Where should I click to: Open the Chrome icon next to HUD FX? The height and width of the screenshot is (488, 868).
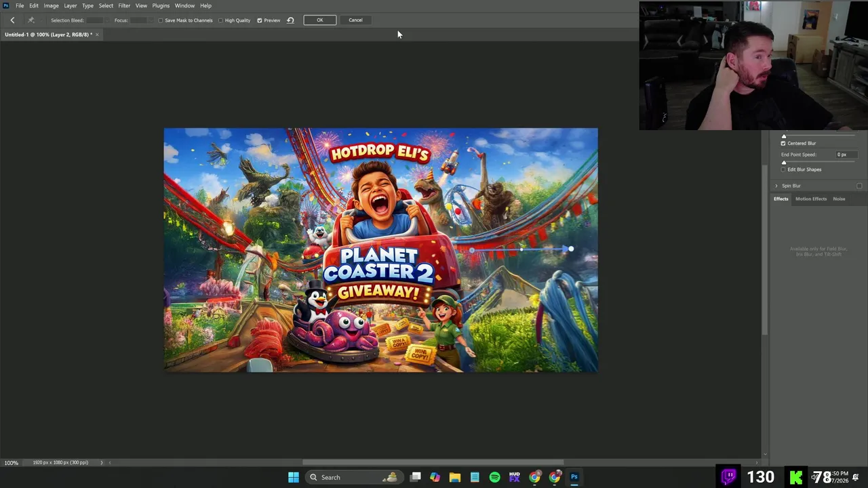[x=534, y=477]
